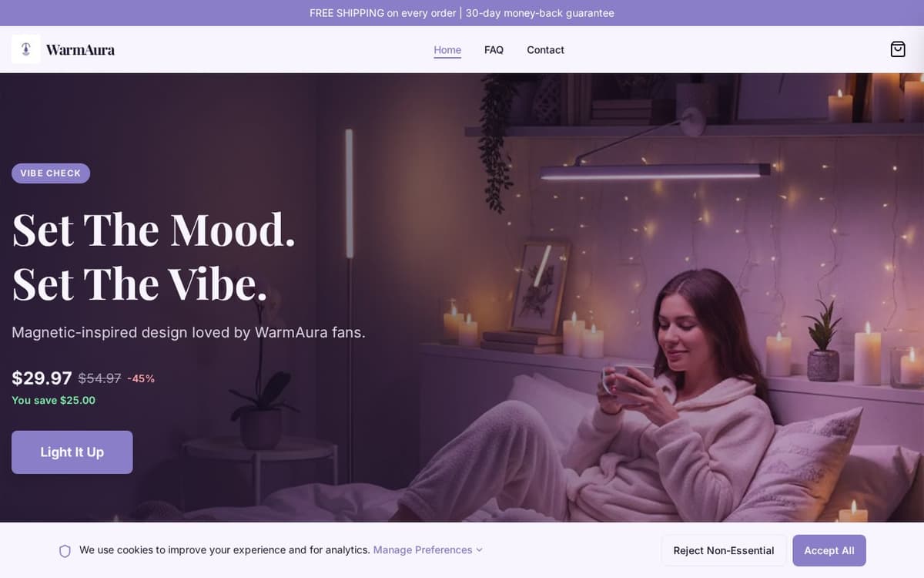924x578 pixels.
Task: Click the Light It Up button
Action: point(72,452)
